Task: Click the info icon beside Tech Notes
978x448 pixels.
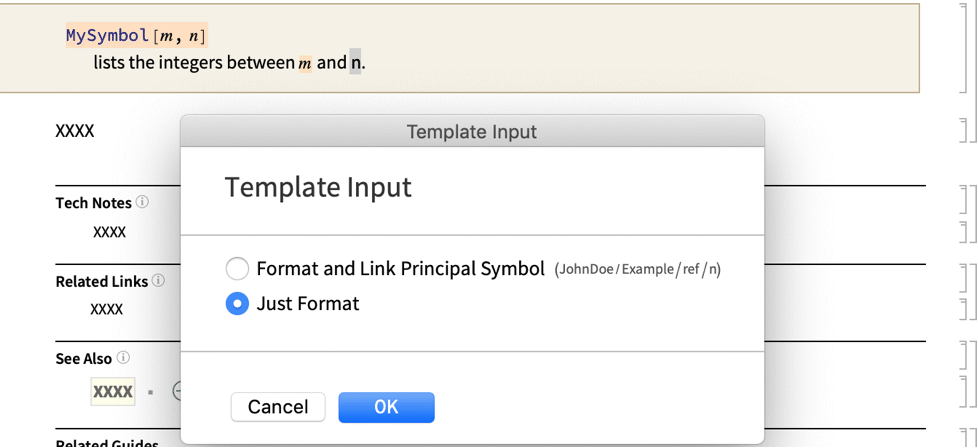Action: pos(143,202)
